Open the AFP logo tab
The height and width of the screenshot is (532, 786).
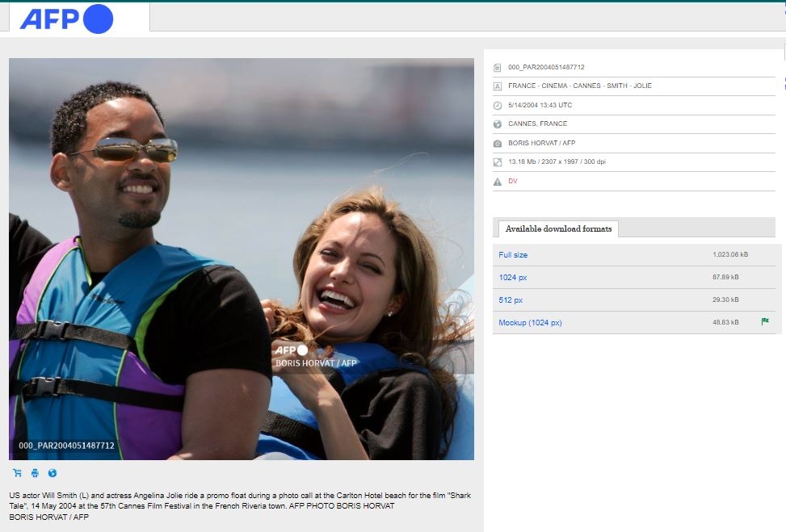[x=78, y=18]
